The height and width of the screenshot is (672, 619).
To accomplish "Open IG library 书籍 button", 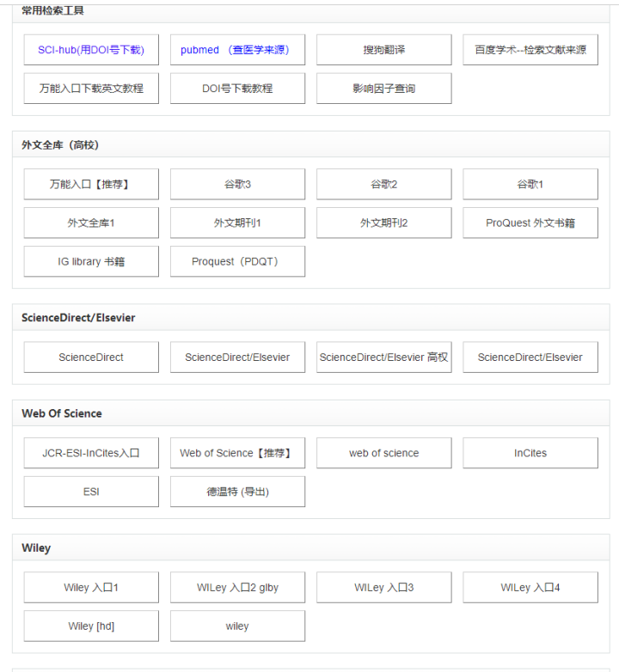I will point(91,261).
